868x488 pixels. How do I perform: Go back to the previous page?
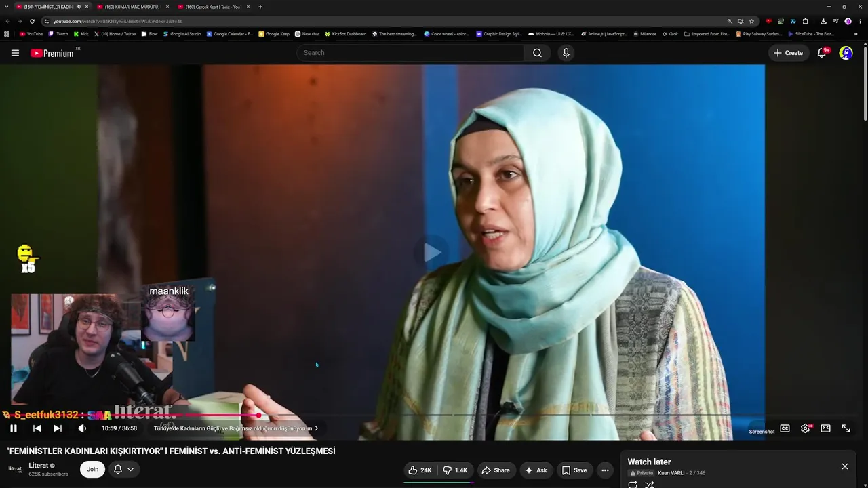point(7,21)
